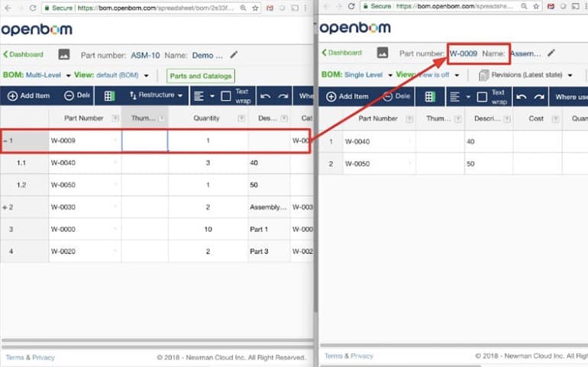The width and height of the screenshot is (588, 367).
Task: Open Where used in right toolbar
Action: pyautogui.click(x=571, y=97)
